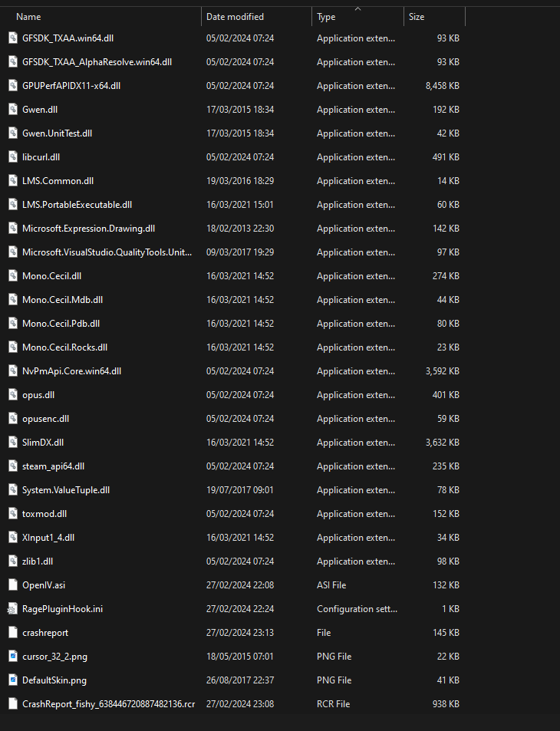560x731 pixels.
Task: Sort files by Size column header
Action: [417, 17]
